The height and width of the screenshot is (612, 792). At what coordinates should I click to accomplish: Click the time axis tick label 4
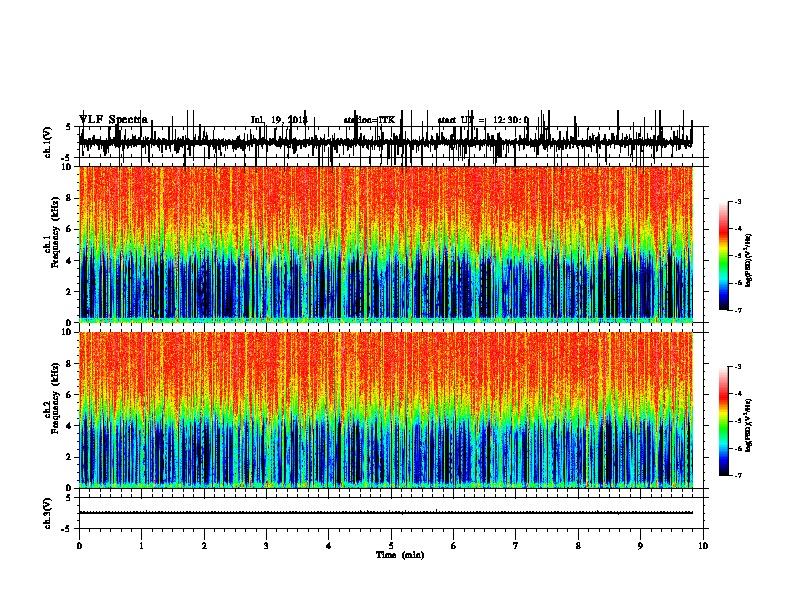click(329, 546)
